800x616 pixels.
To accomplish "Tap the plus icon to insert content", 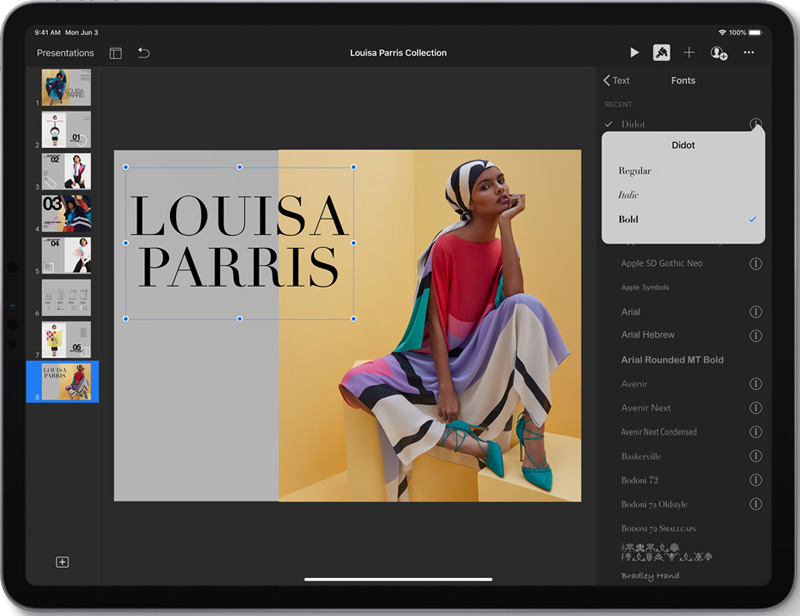I will pyautogui.click(x=691, y=52).
